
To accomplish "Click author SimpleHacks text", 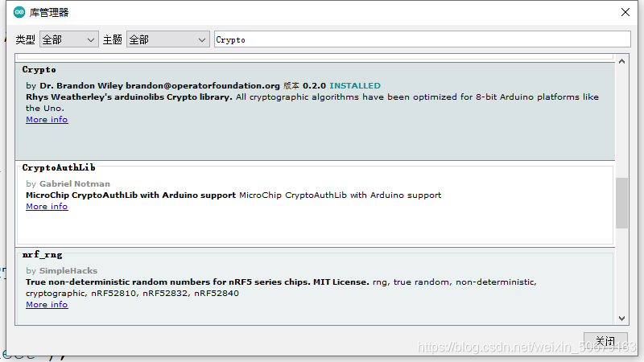I will [x=68, y=270].
